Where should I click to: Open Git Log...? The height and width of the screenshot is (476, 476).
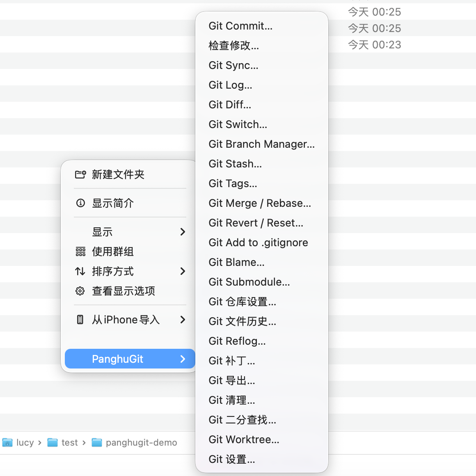[262, 85]
